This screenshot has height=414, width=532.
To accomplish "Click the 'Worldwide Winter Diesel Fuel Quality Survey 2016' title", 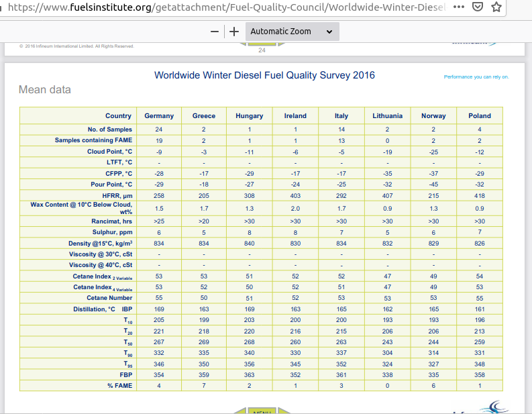I will 264,75.
